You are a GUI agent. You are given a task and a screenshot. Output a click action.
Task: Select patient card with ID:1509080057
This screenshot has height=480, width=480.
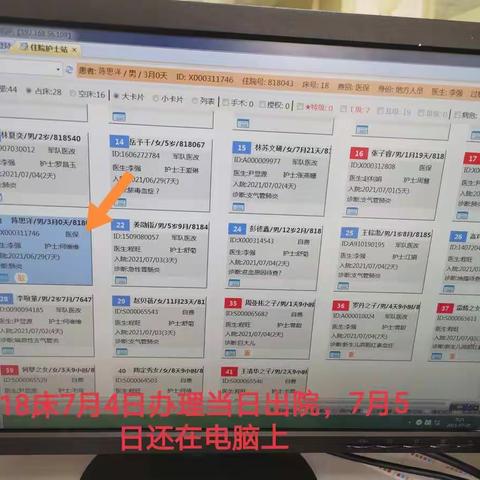159,253
